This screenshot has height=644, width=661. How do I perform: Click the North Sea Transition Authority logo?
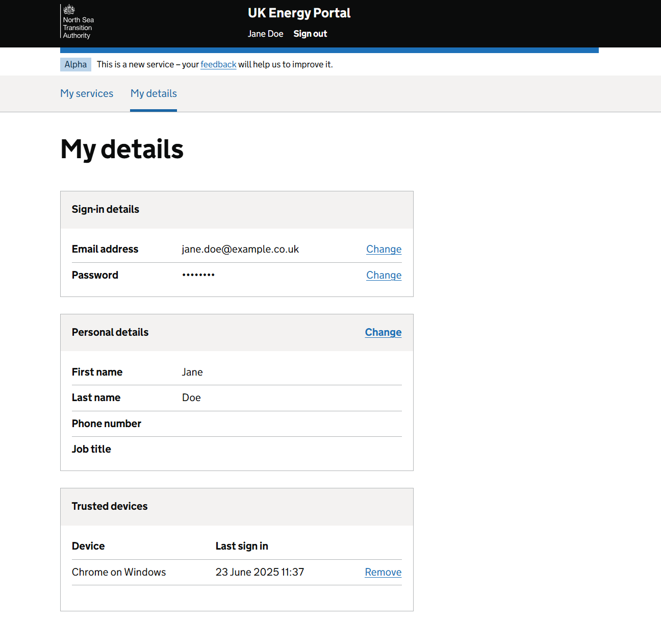click(78, 21)
